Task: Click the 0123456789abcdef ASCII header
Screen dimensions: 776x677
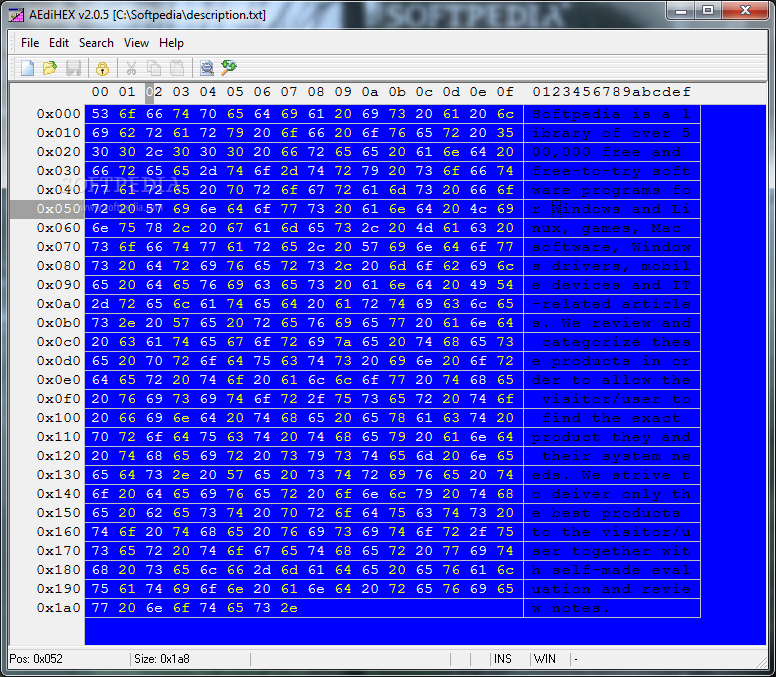Action: (x=611, y=92)
